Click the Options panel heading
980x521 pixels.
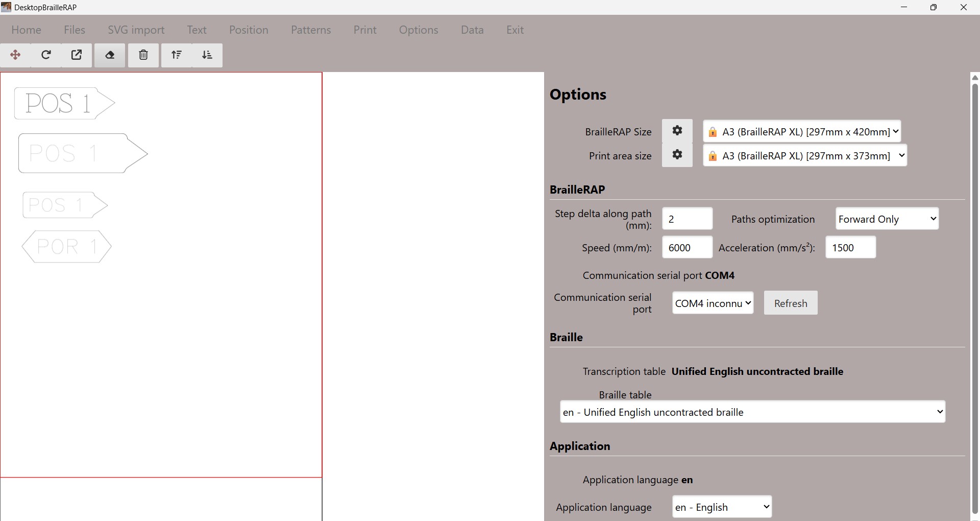tap(578, 94)
